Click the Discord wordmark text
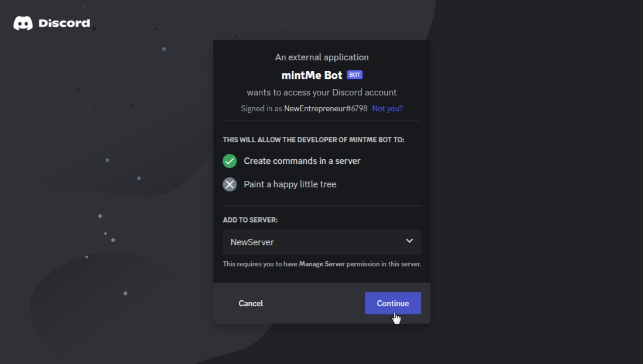The image size is (643, 364). click(64, 23)
